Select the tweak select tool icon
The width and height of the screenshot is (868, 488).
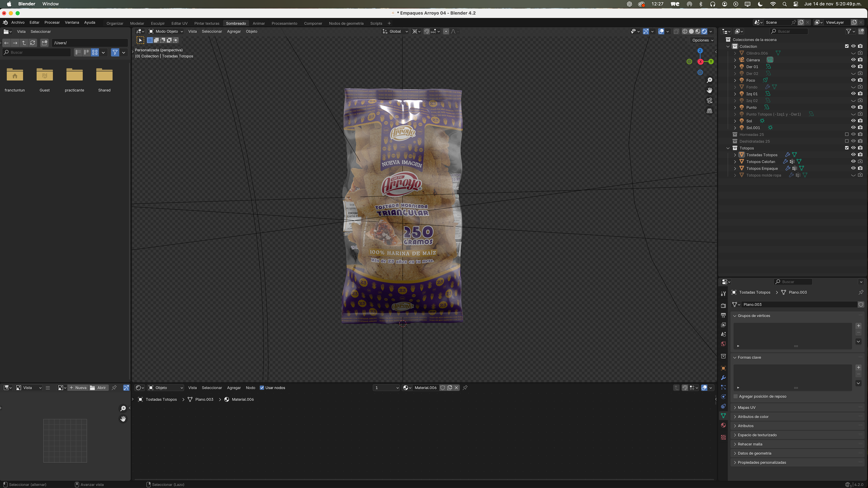pos(140,40)
